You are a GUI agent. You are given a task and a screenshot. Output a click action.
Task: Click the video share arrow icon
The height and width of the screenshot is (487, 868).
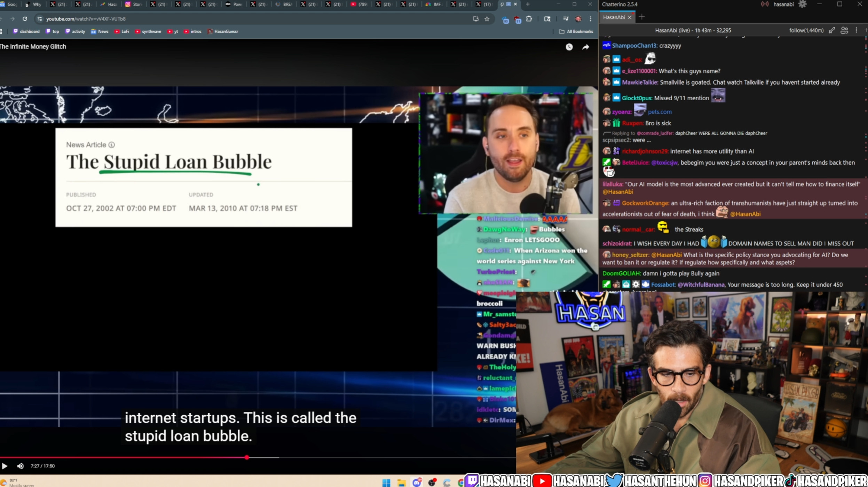pyautogui.click(x=586, y=47)
